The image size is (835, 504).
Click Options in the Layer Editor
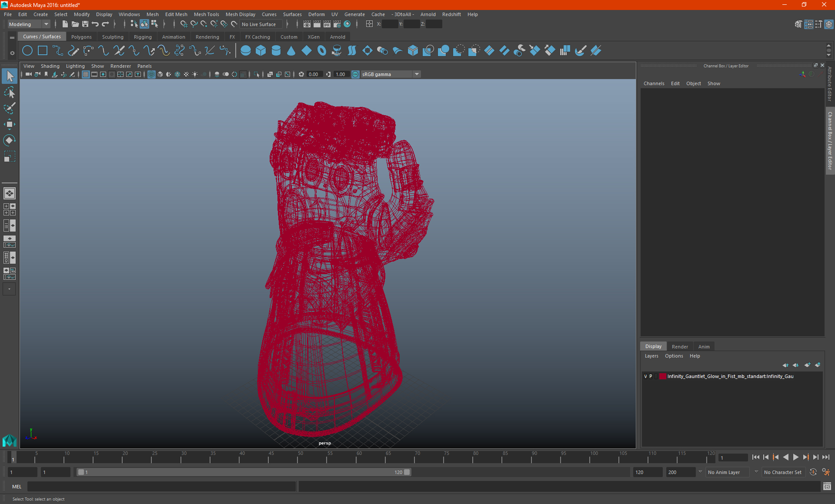pyautogui.click(x=674, y=356)
